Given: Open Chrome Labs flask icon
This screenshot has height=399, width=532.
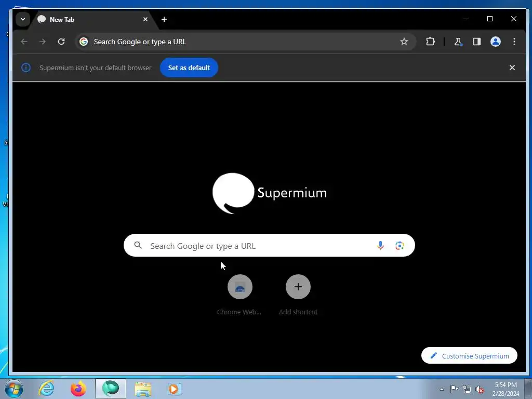Looking at the screenshot, I should pos(458,42).
